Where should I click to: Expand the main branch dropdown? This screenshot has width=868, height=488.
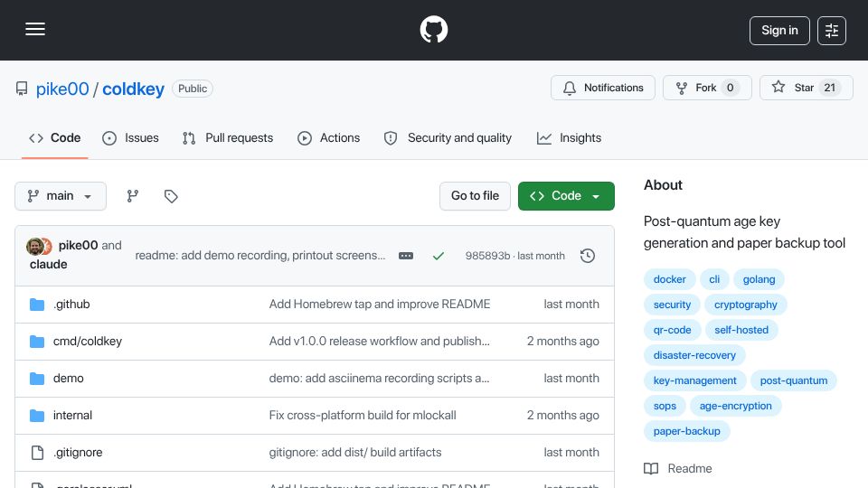(61, 196)
